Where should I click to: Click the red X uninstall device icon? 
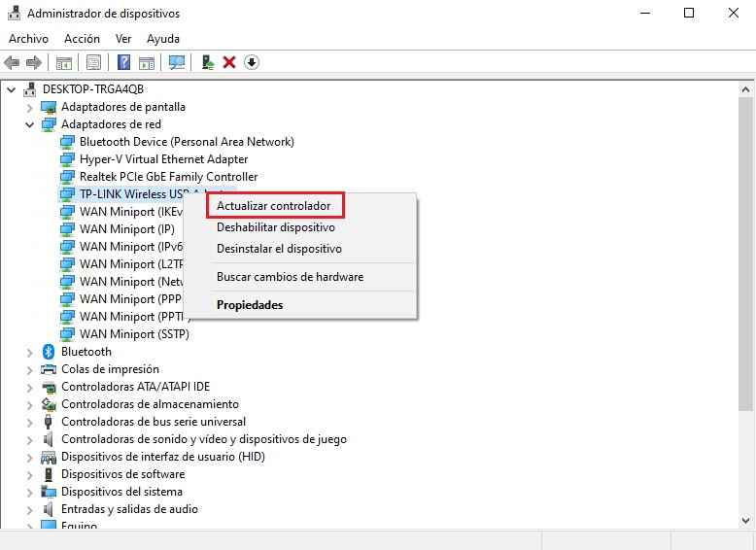click(x=229, y=62)
